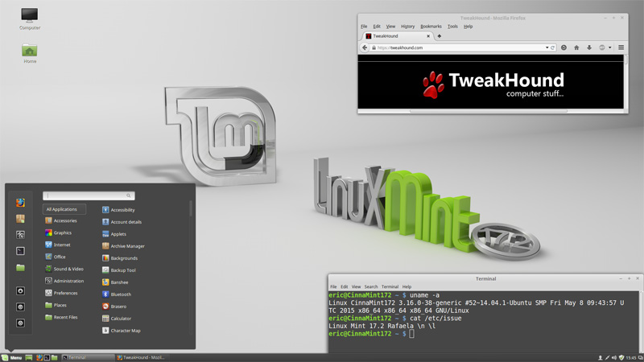Open Firefox Bookmarks menu
The width and height of the screenshot is (644, 362).
point(431,27)
